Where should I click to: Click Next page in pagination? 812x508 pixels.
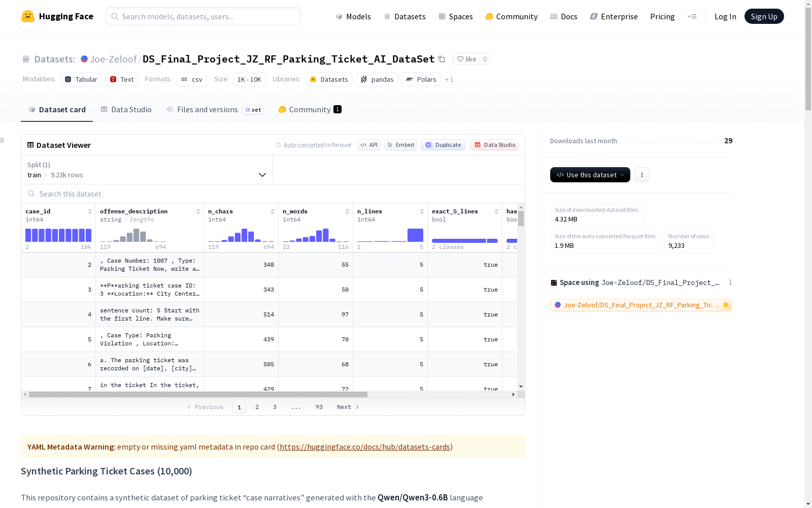348,407
